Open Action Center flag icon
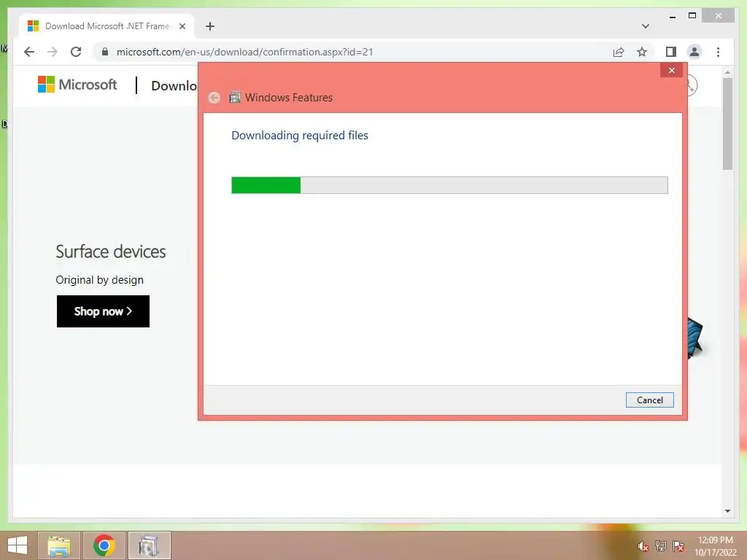 (678, 545)
